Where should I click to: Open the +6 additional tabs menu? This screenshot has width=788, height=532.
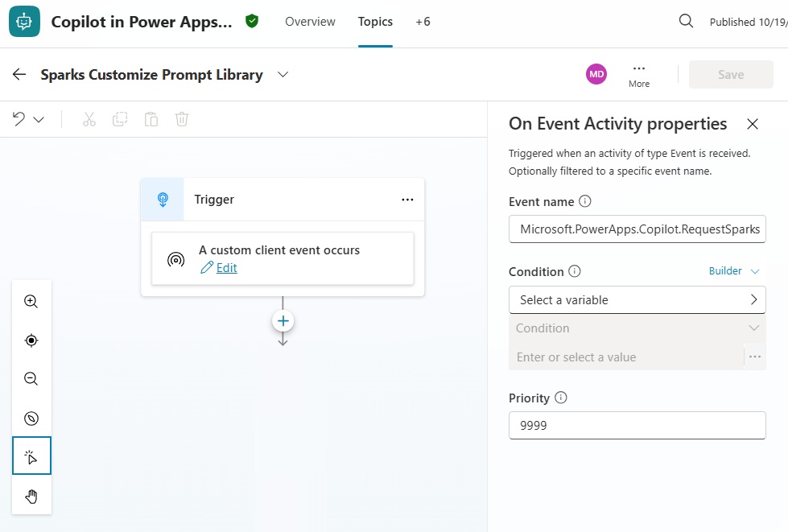coord(423,22)
